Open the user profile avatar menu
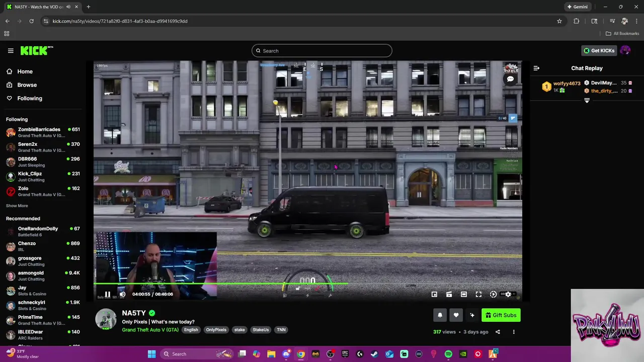This screenshot has width=644, height=362. coord(625,50)
